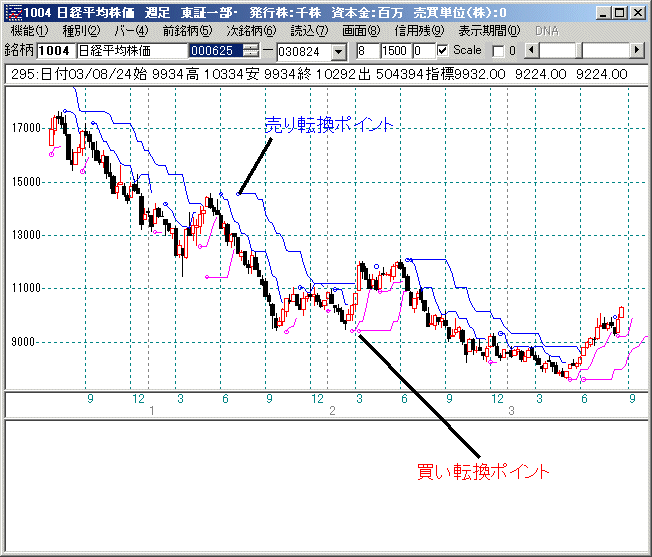Click the right arrow of the horizontal scrollbar
Viewport: 652px width, 557px height.
(x=639, y=50)
